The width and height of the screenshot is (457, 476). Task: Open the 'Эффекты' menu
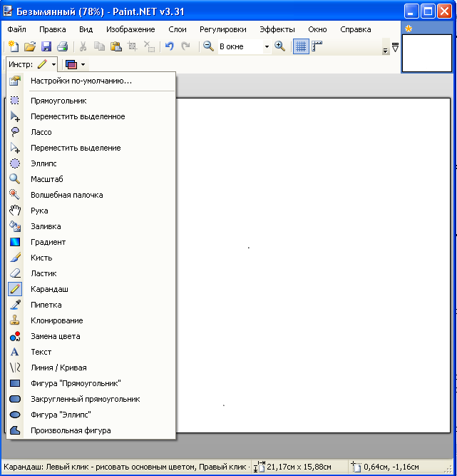tap(277, 29)
